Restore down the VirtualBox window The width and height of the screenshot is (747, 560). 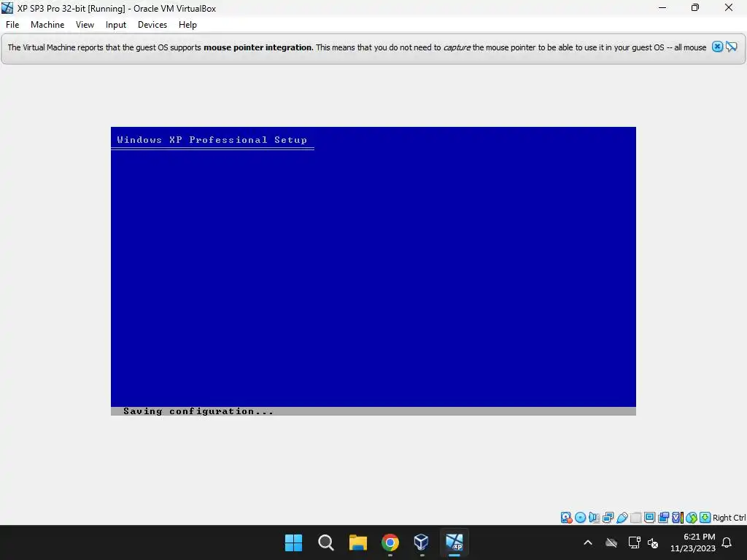click(695, 7)
